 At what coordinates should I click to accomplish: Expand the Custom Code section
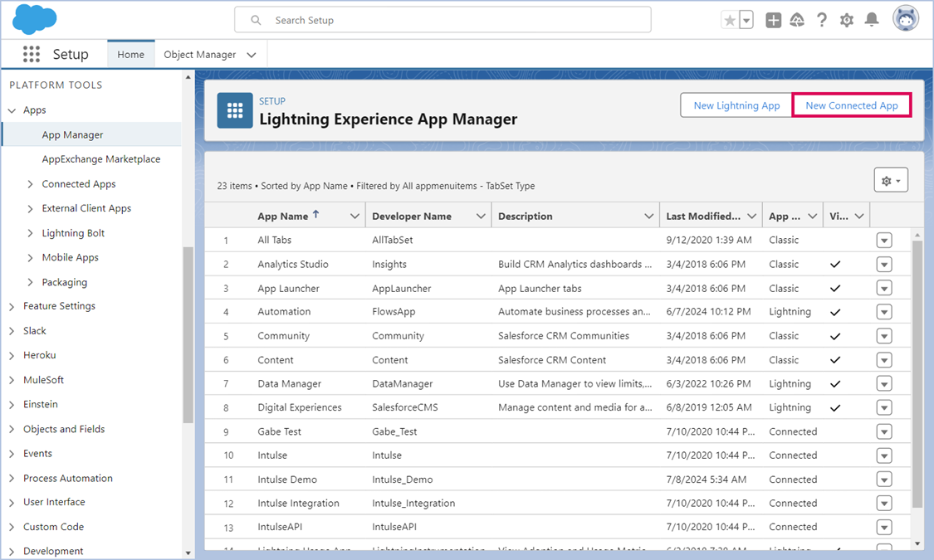pos(12,528)
